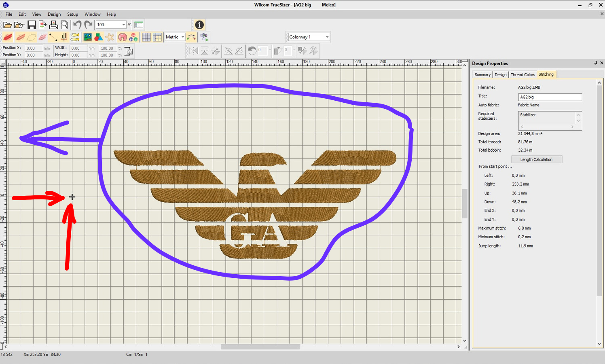The image size is (605, 364).
Task: Open the View menu
Action: (37, 14)
